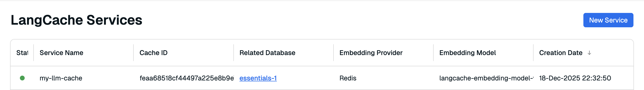This screenshot has height=90, width=644.
Task: Click the New Service button
Action: pyautogui.click(x=608, y=20)
